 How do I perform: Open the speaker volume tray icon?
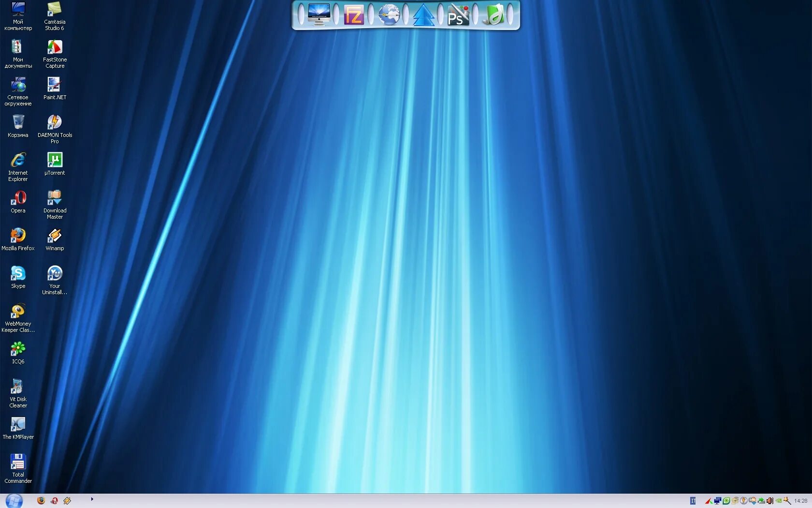click(x=770, y=501)
